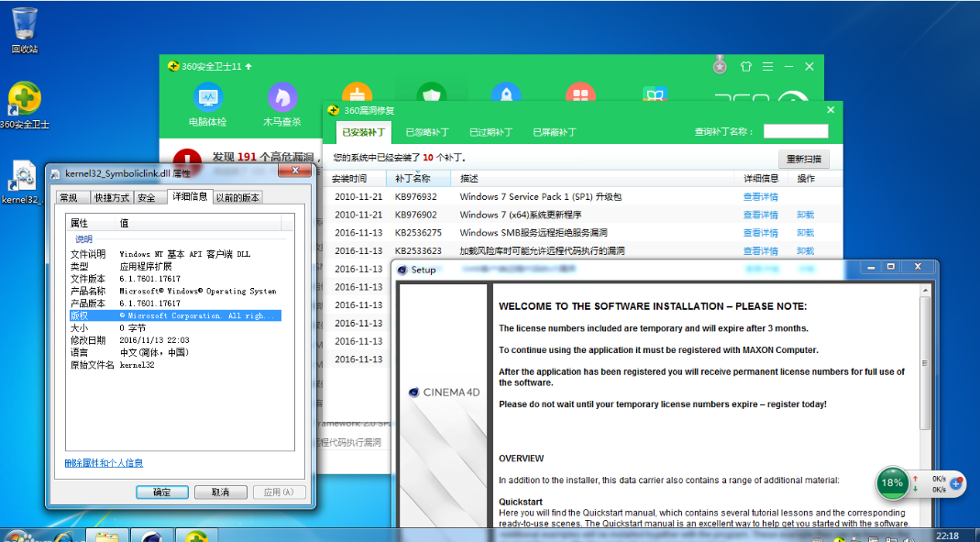Select the 以前的版本 tab
Image resolution: width=980 pixels, height=542 pixels.
coord(238,197)
